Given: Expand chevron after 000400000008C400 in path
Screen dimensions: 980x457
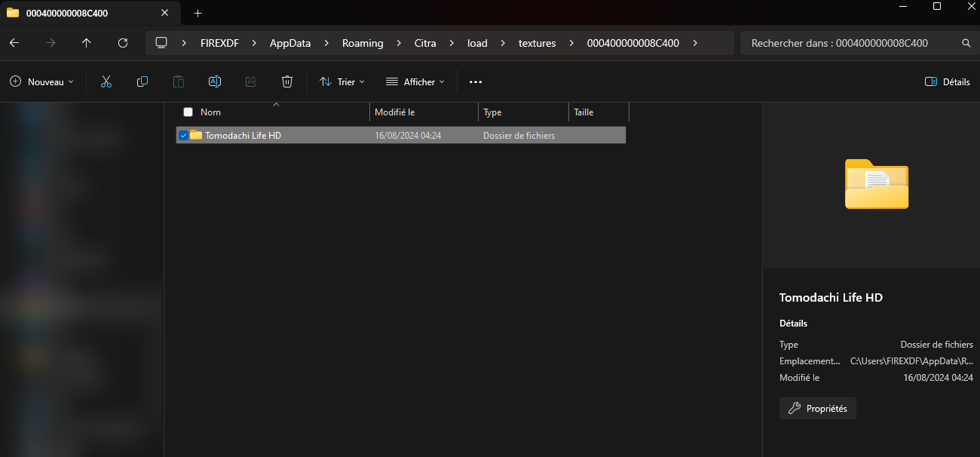Looking at the screenshot, I should [694, 43].
